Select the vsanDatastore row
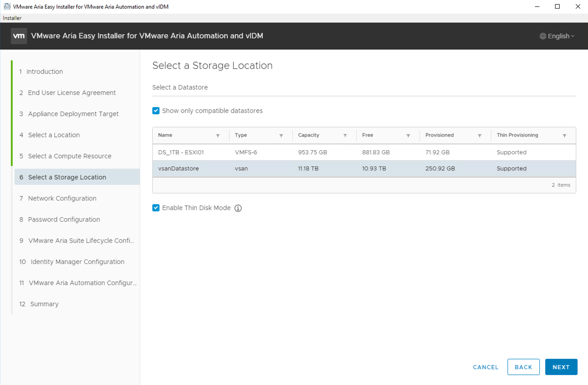The width and height of the screenshot is (588, 385). point(364,169)
